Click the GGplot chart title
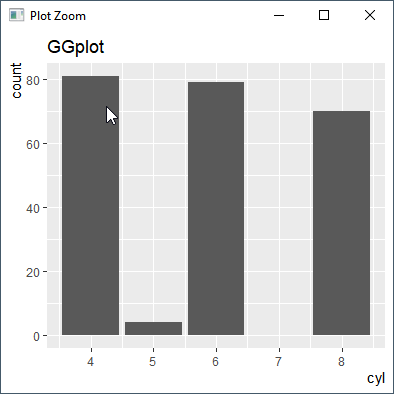Viewport: 394px width, 394px height. coord(76,47)
